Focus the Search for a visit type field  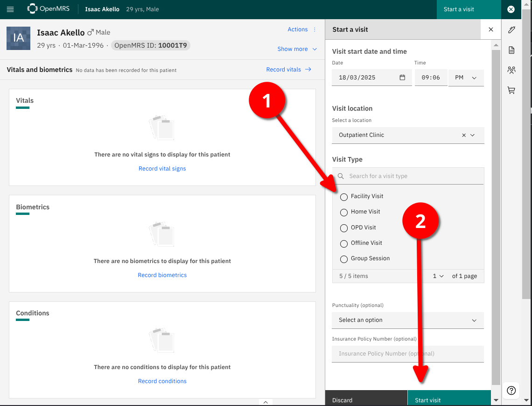click(x=413, y=176)
